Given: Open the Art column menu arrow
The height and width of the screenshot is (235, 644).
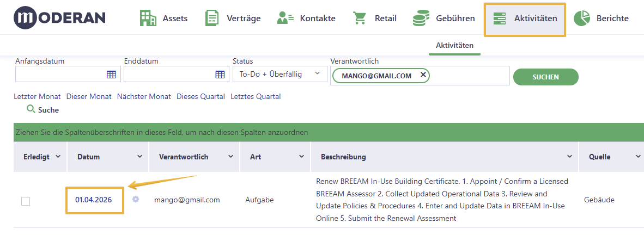Looking at the screenshot, I should (x=301, y=157).
